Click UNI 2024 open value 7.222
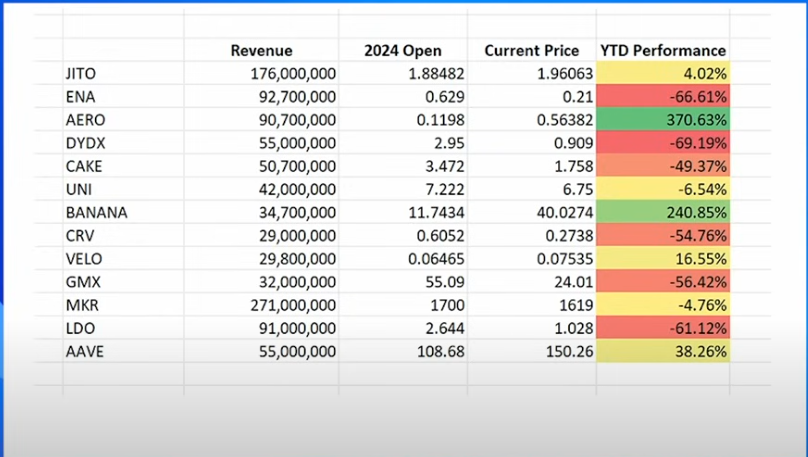 pyautogui.click(x=403, y=190)
